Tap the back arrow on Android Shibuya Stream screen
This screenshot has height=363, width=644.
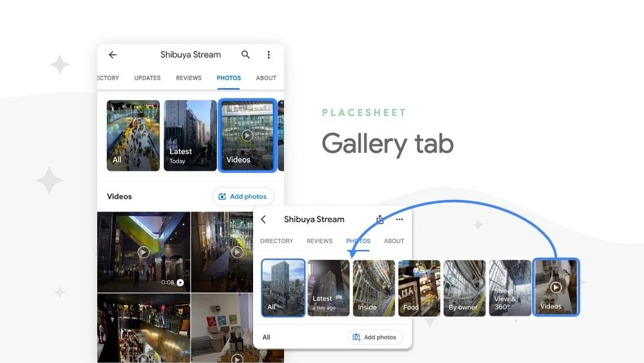[113, 55]
